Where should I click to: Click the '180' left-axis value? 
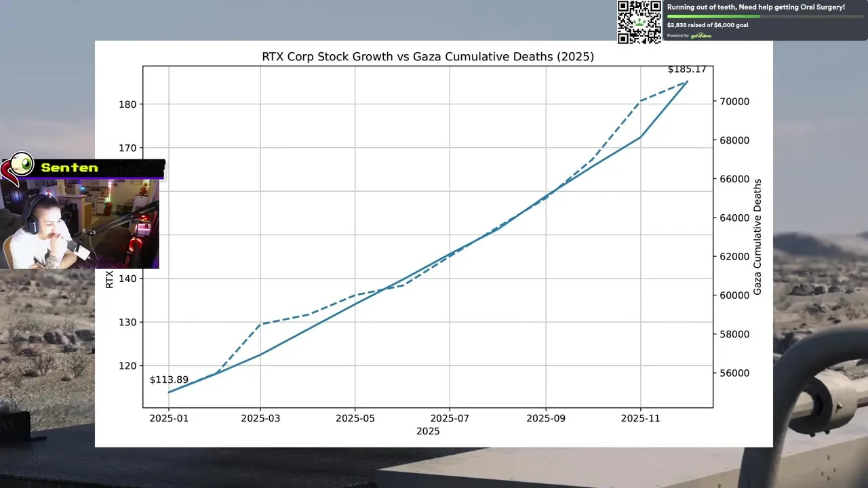coord(127,104)
